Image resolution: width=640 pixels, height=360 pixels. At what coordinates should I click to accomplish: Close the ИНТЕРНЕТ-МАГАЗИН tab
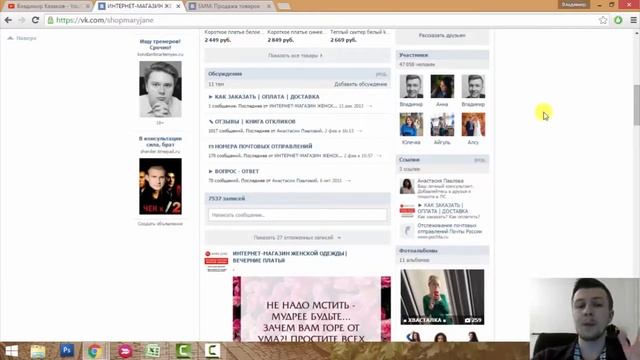[x=178, y=6]
